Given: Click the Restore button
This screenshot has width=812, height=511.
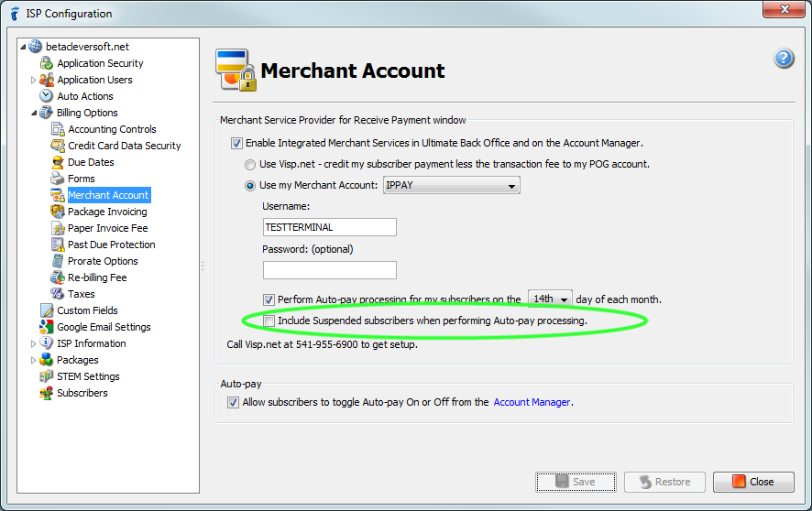Looking at the screenshot, I should (664, 482).
